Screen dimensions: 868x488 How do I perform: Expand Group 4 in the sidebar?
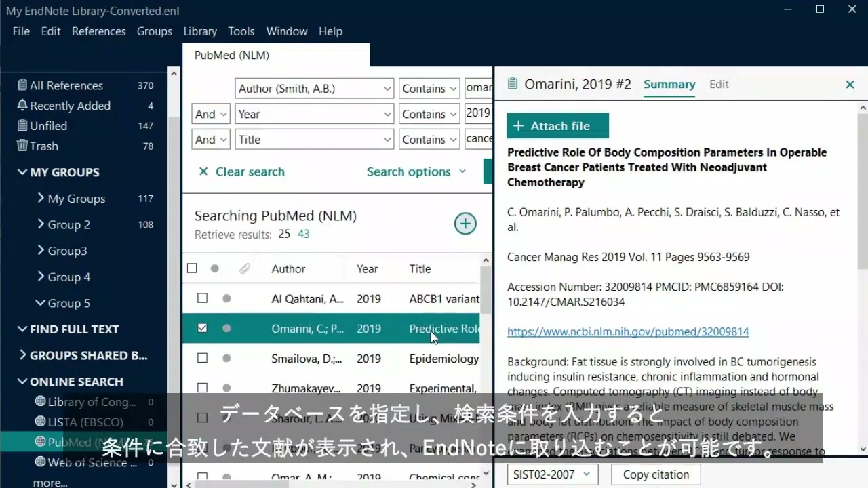[x=41, y=277]
